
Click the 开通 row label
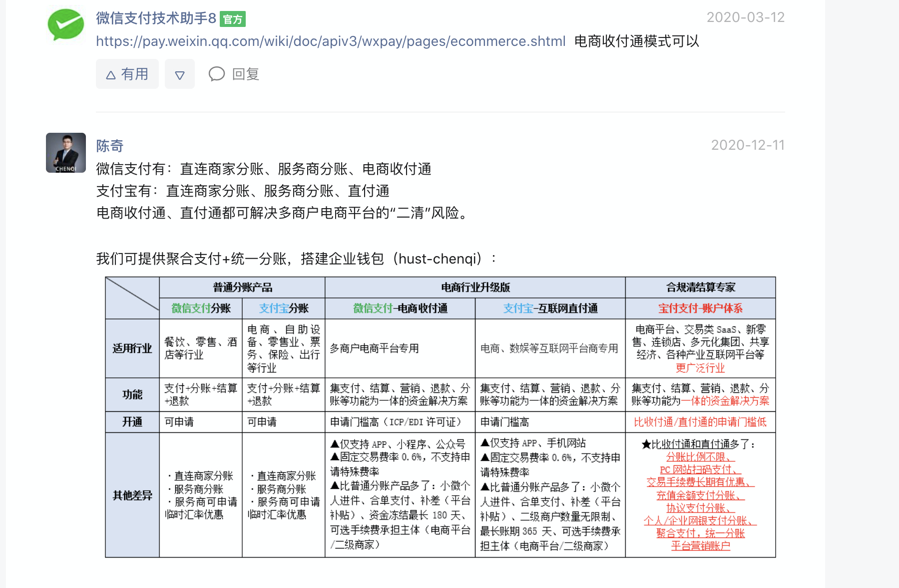[132, 422]
